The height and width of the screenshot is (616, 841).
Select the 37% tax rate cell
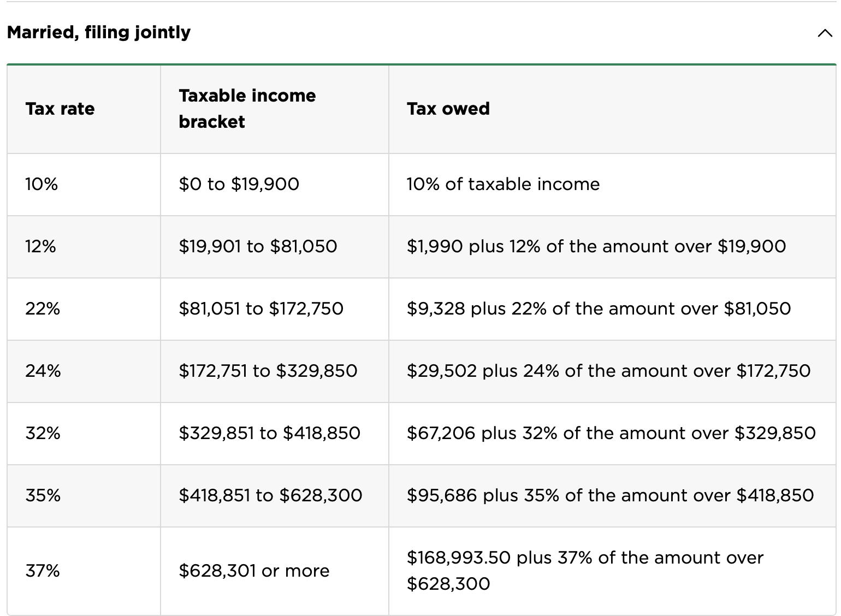click(43, 571)
